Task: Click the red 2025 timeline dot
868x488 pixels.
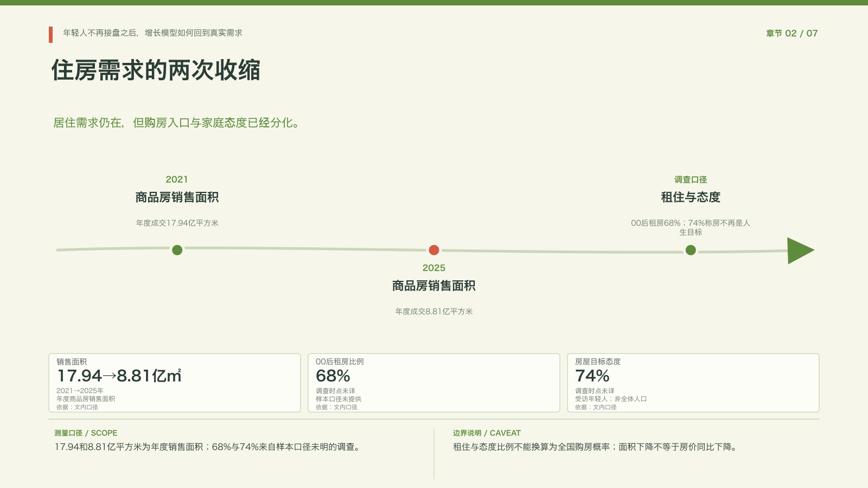Action: 434,250
